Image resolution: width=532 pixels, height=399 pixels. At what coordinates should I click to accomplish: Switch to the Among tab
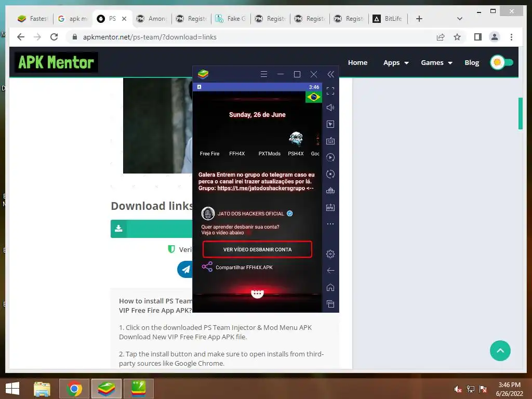[152, 19]
